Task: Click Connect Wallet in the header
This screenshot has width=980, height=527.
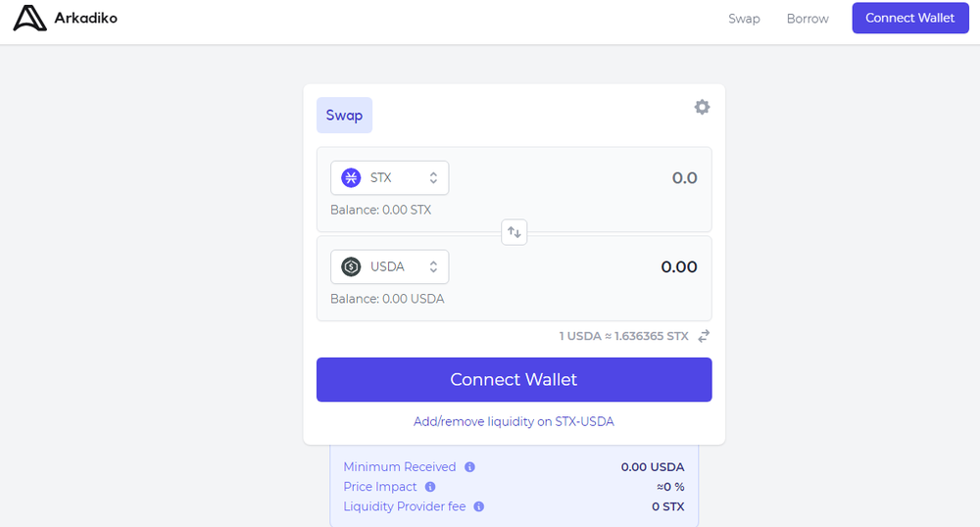Action: [x=910, y=18]
